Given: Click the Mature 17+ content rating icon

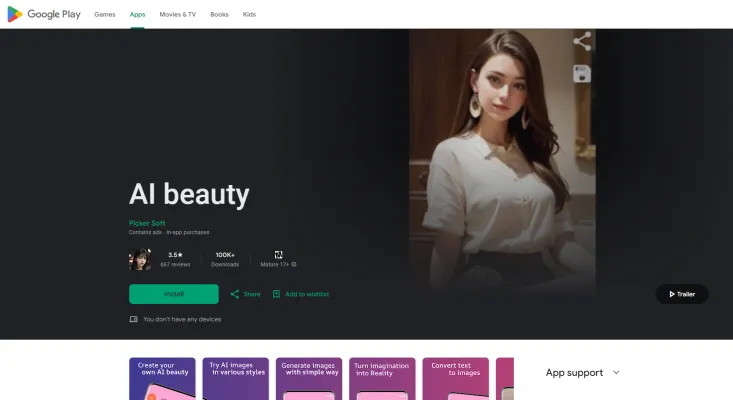Looking at the screenshot, I should click(x=278, y=255).
